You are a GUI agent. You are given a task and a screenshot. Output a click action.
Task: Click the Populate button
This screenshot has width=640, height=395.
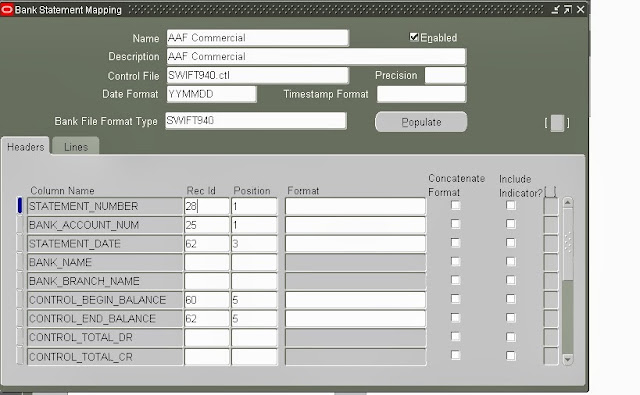421,122
